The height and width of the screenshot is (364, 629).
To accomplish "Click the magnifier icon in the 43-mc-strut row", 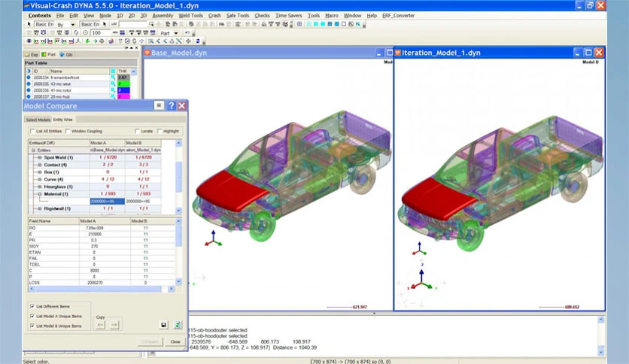I will [113, 83].
